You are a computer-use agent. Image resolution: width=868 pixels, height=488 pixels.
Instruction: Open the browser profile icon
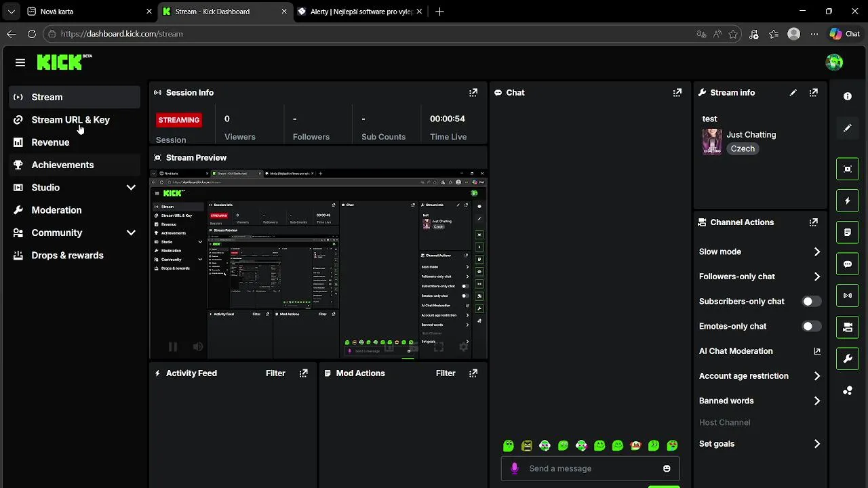(x=793, y=34)
